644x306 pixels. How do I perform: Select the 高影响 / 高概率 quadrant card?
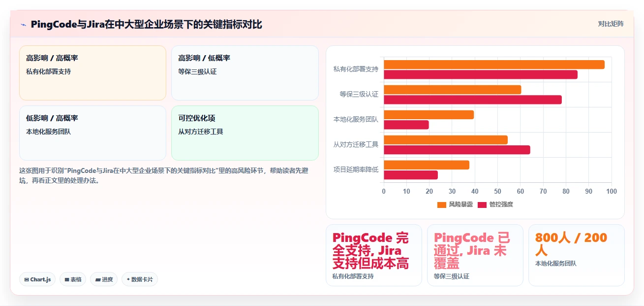(92, 73)
